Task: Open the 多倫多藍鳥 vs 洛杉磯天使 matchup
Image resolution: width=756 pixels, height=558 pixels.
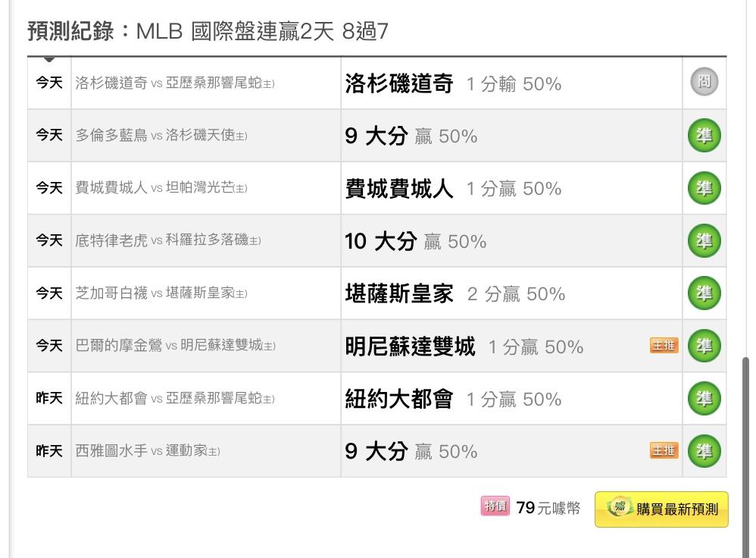Action: [x=161, y=136]
